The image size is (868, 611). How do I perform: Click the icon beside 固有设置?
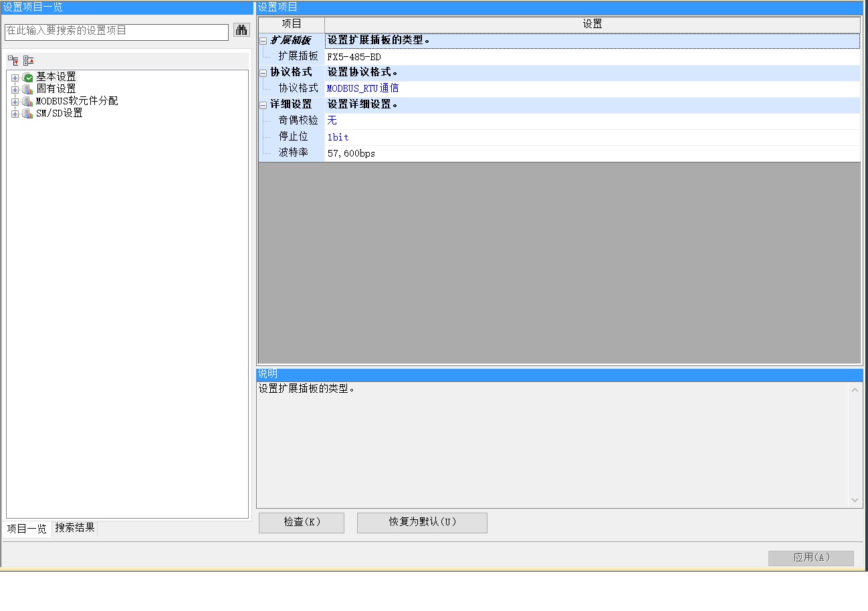click(27, 90)
